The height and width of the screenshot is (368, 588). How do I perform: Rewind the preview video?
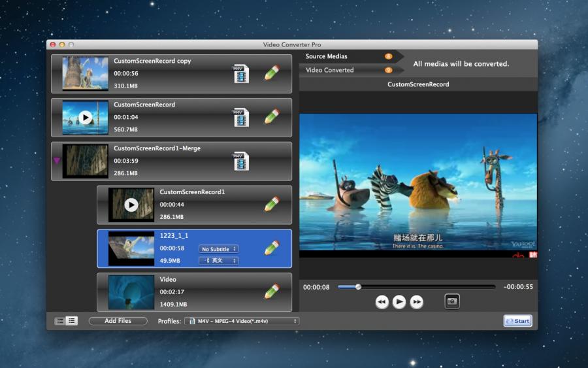tap(382, 301)
